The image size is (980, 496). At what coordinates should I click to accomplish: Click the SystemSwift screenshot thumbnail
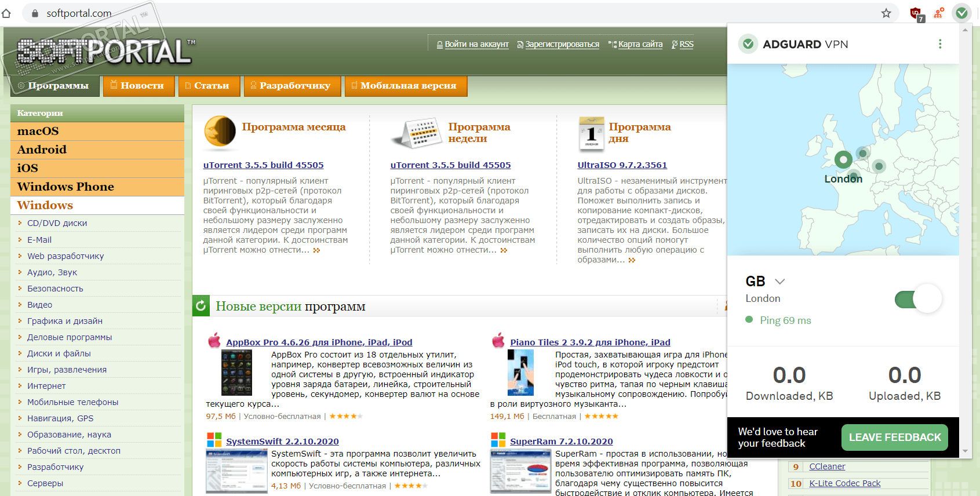pyautogui.click(x=236, y=471)
